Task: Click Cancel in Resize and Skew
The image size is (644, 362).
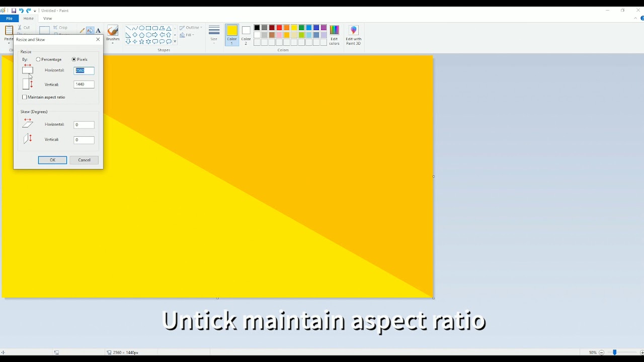Action: point(84,160)
